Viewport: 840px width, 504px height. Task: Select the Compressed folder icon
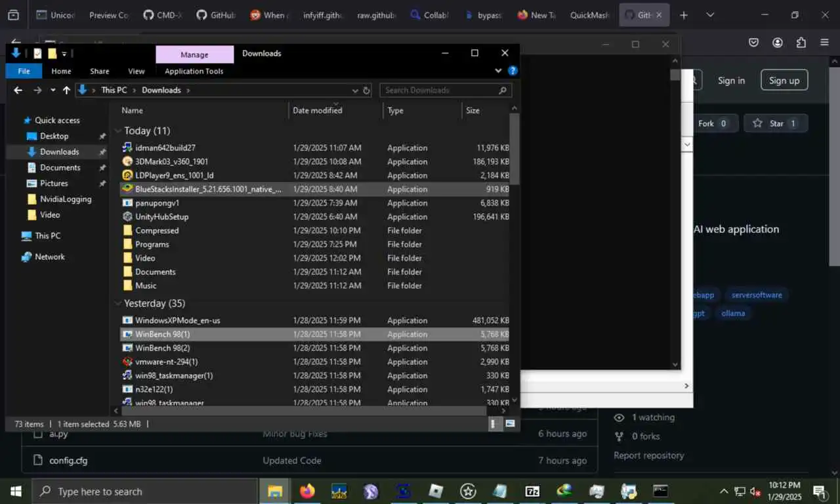127,230
